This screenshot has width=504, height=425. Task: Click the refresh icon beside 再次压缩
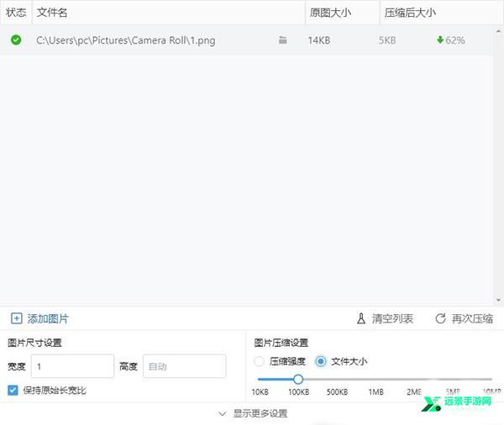coord(440,318)
